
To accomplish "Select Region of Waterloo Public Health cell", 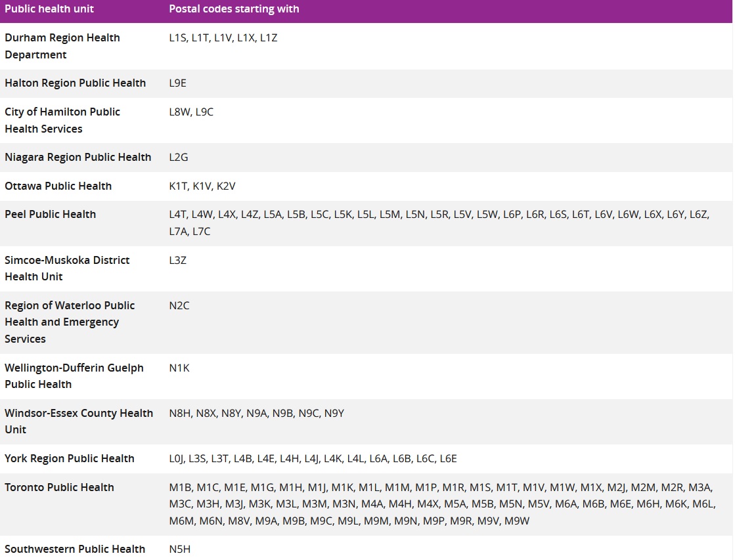I will [x=70, y=322].
